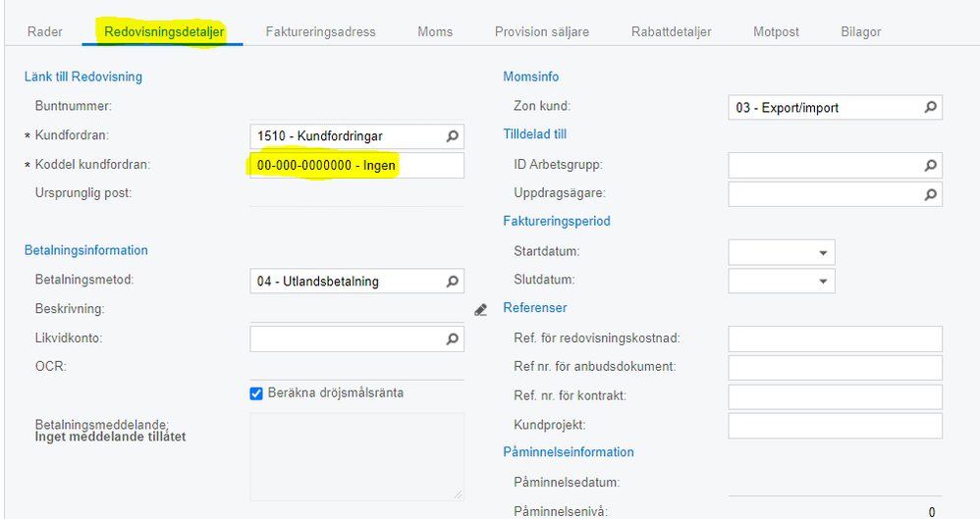Open lookup for Uppdragsägare field
This screenshot has height=519, width=980.
point(930,195)
